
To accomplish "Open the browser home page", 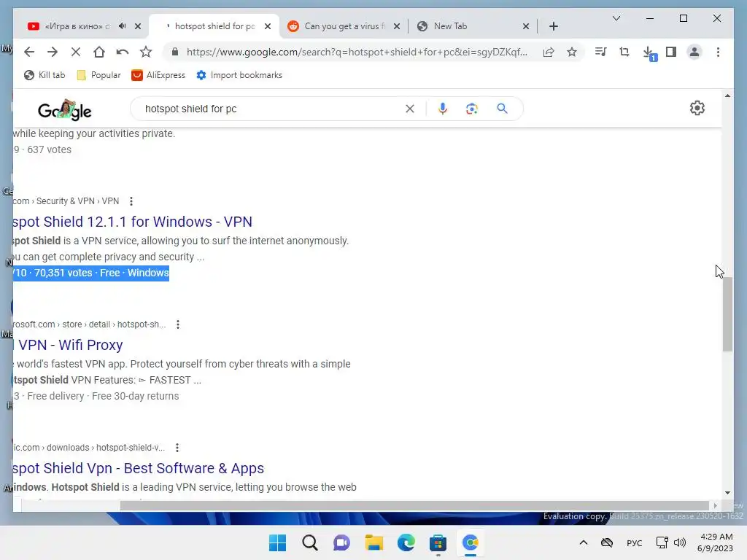I will (x=99, y=52).
